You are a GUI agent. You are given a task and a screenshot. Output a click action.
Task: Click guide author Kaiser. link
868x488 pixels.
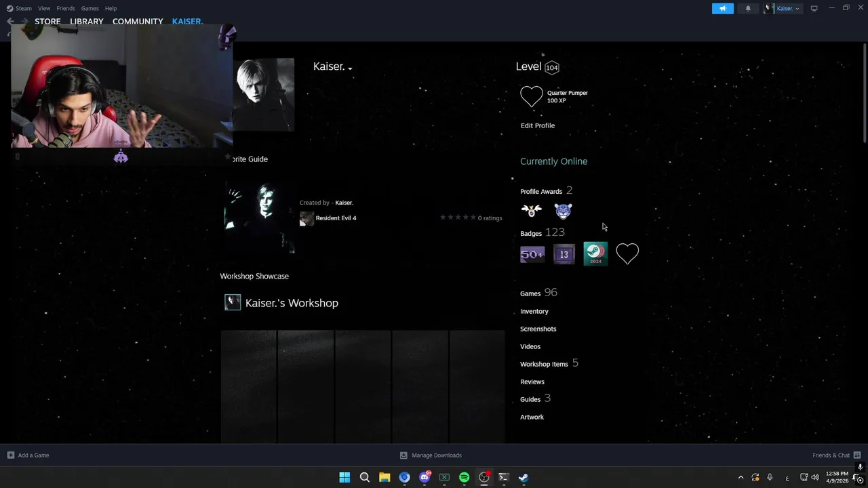click(344, 203)
